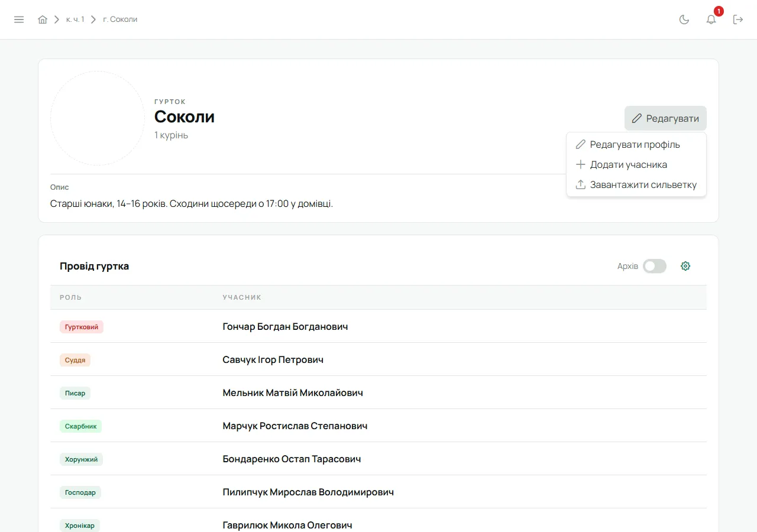Open breadcrumb link к. ч. 1
This screenshot has height=532, width=757.
pyautogui.click(x=75, y=20)
